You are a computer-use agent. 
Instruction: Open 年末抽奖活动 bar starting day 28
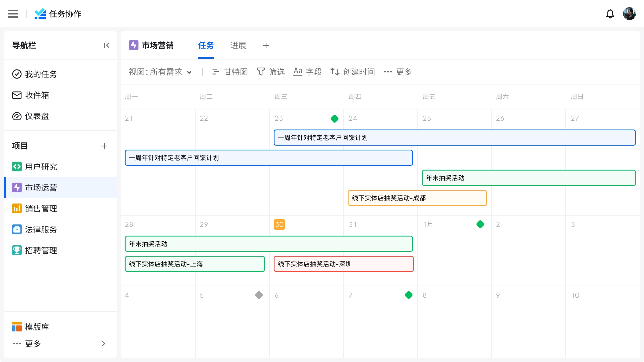click(x=269, y=244)
